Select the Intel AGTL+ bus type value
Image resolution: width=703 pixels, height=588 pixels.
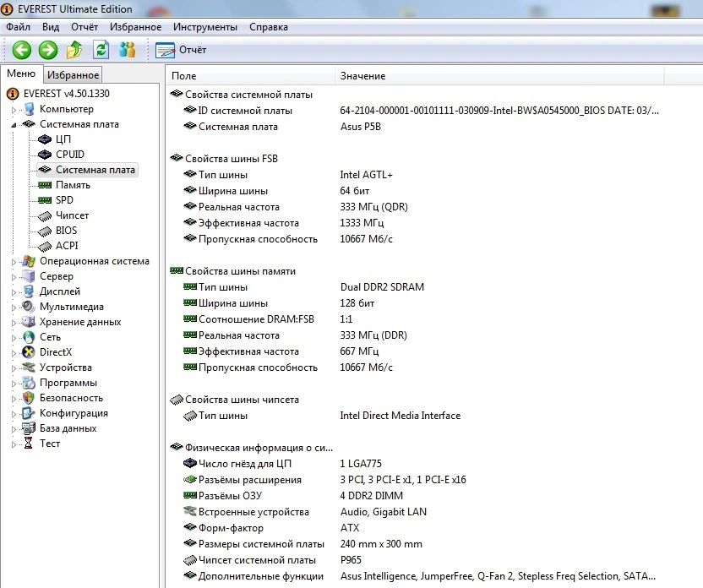367,175
